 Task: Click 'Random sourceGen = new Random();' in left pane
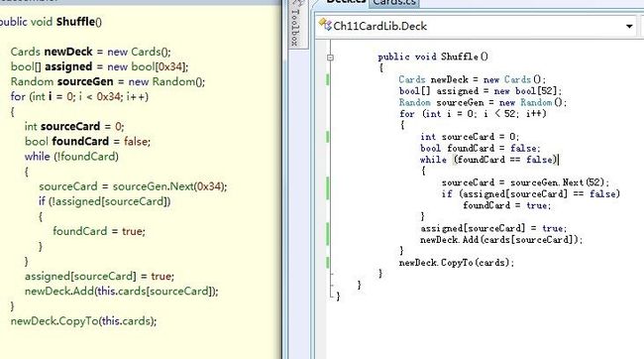click(x=108, y=81)
